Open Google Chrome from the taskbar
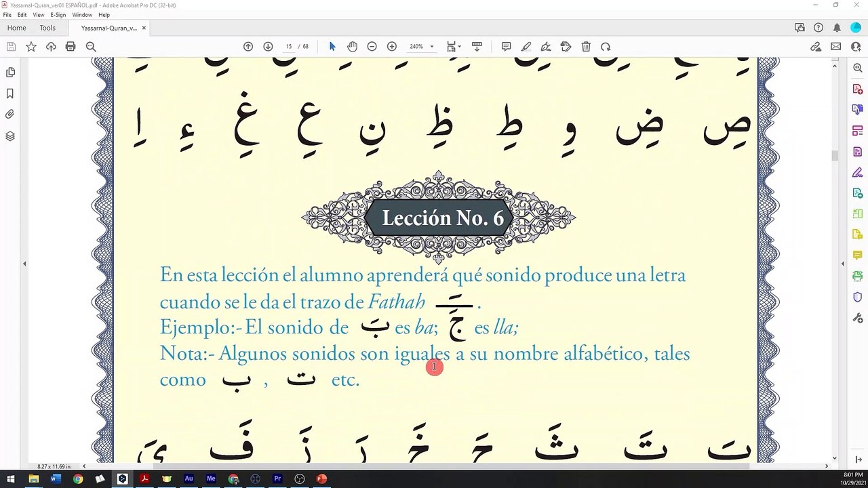Viewport: 868px width, 488px height. tap(78, 479)
